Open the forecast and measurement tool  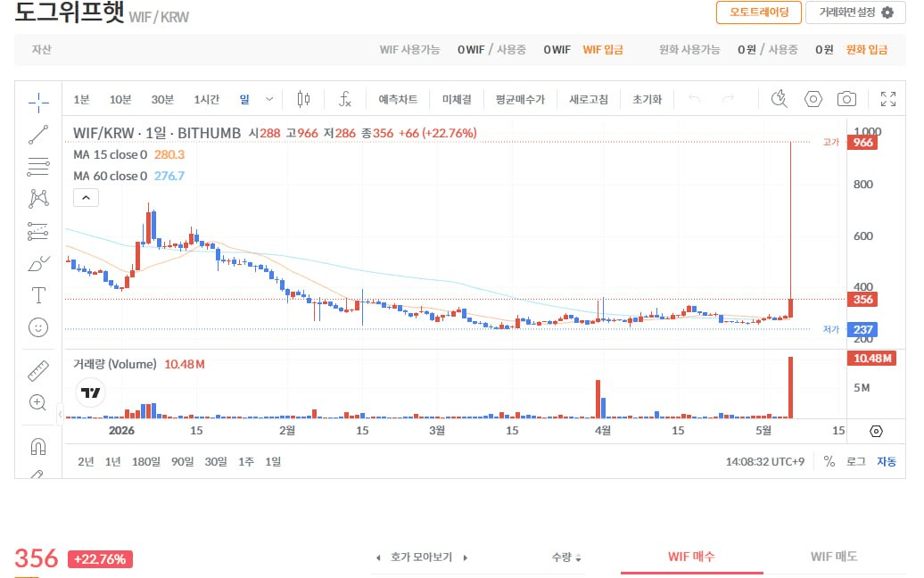coord(38,231)
